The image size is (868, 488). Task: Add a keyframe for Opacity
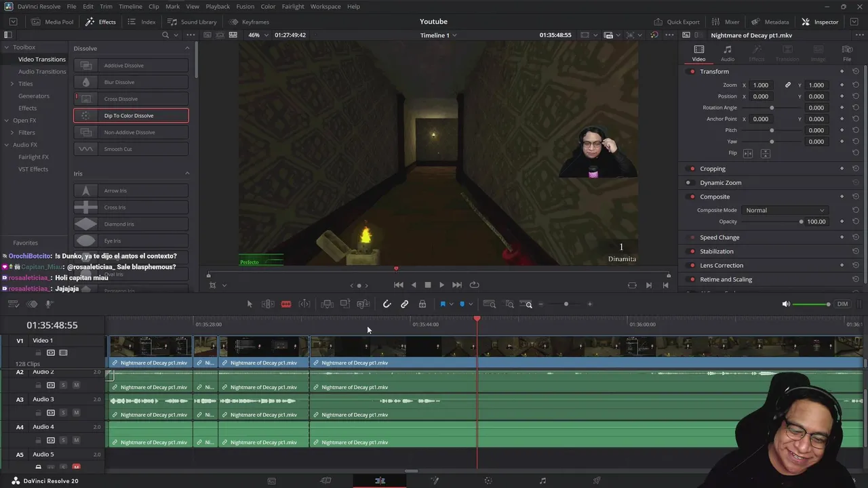[842, 222]
